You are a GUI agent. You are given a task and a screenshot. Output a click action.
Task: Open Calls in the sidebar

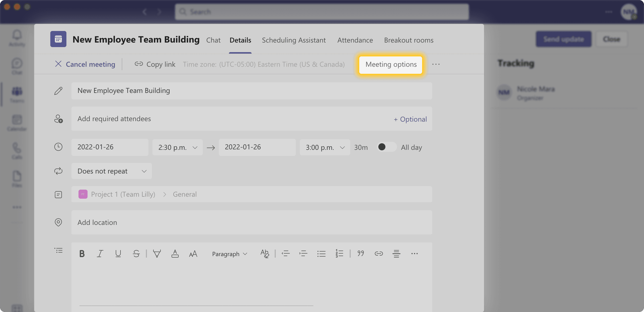17,151
